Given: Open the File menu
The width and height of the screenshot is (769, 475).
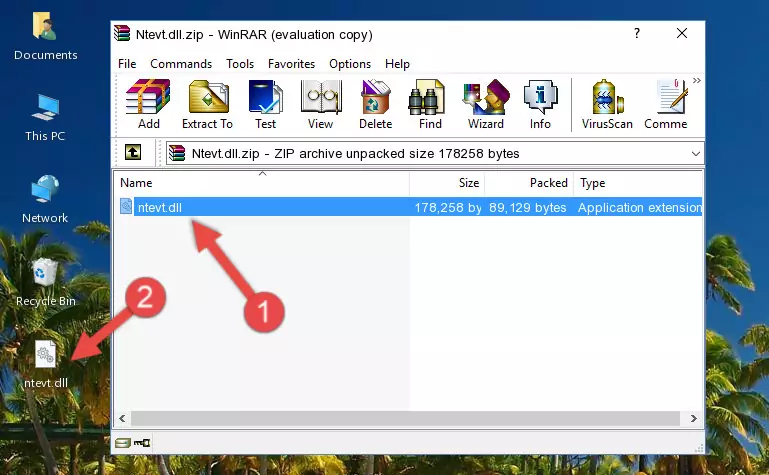Looking at the screenshot, I should [x=127, y=64].
